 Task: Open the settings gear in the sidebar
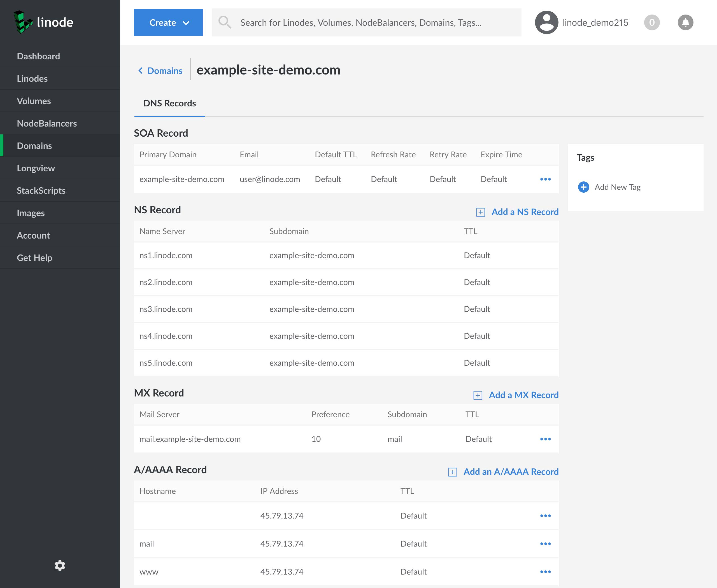[60, 565]
